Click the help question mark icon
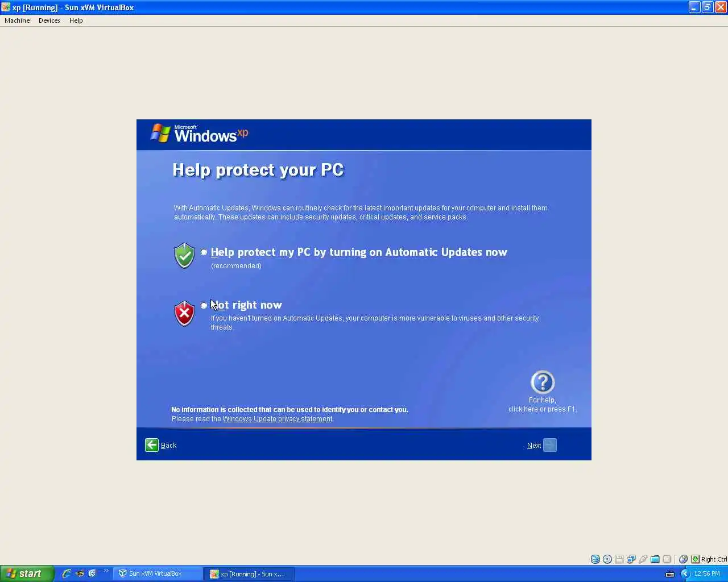Image resolution: width=728 pixels, height=582 pixels. click(x=543, y=383)
